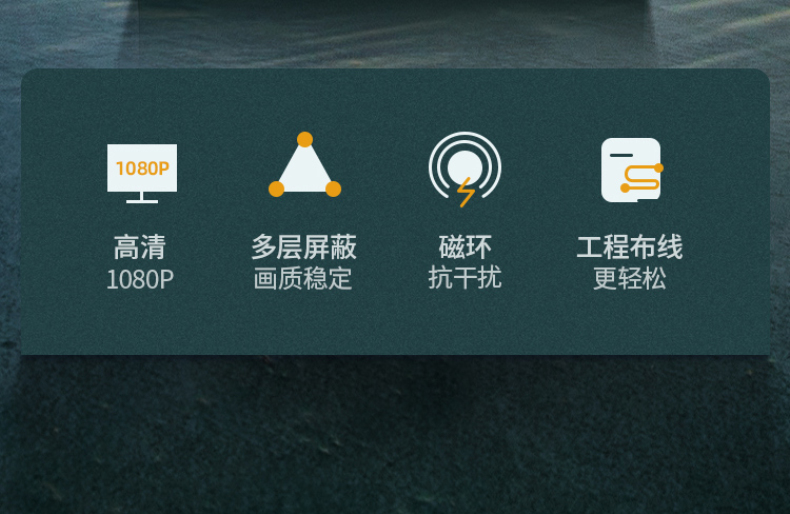
Task: Click the top orange dot of the triangle
Action: [x=305, y=139]
